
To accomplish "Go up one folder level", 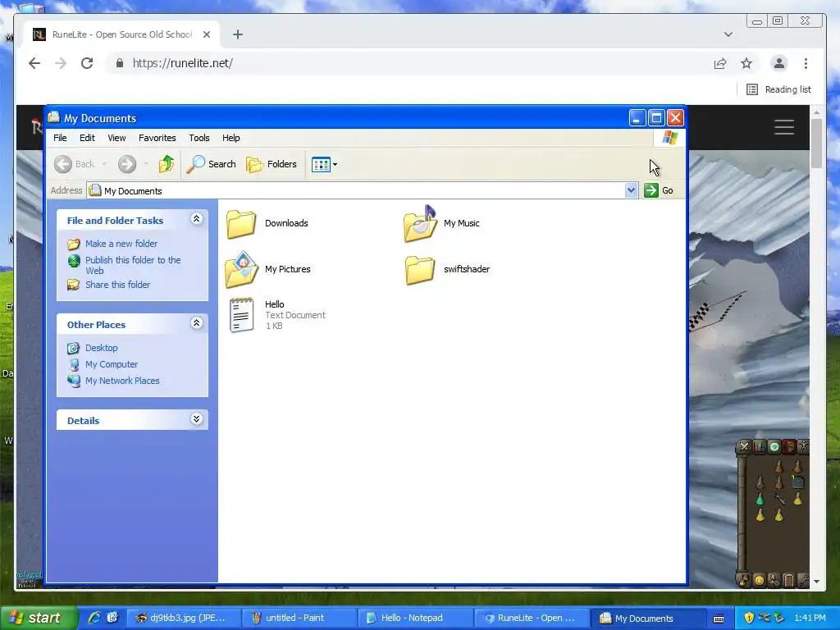I will tap(167, 164).
